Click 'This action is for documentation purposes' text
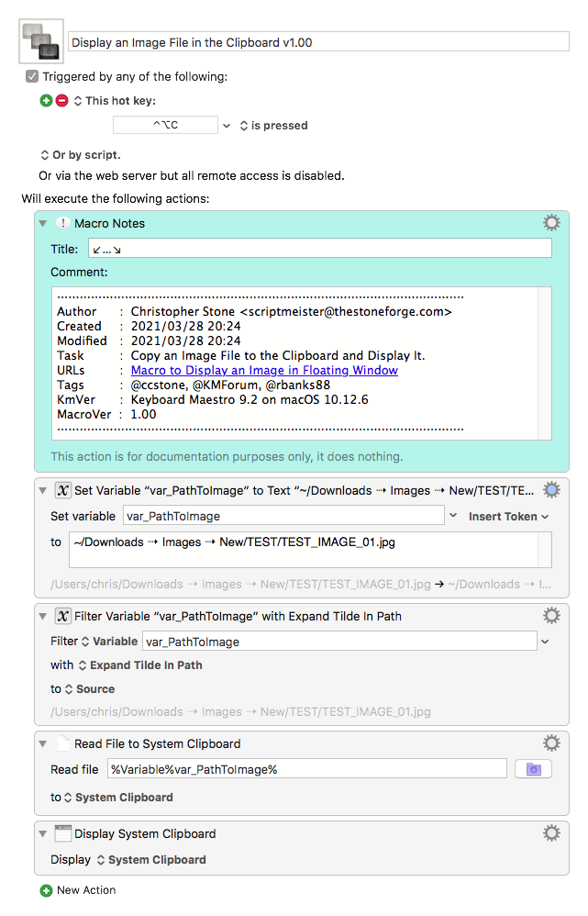The image size is (588, 916). click(227, 457)
